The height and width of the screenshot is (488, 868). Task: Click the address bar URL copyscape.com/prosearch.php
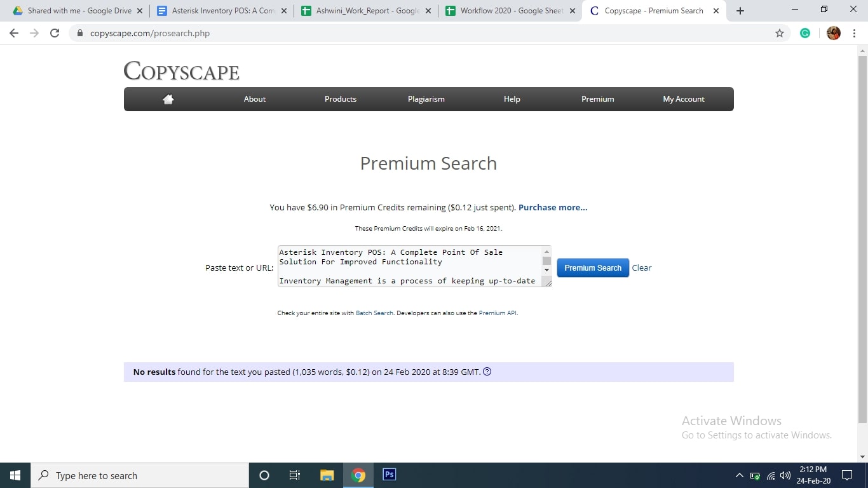click(x=150, y=33)
